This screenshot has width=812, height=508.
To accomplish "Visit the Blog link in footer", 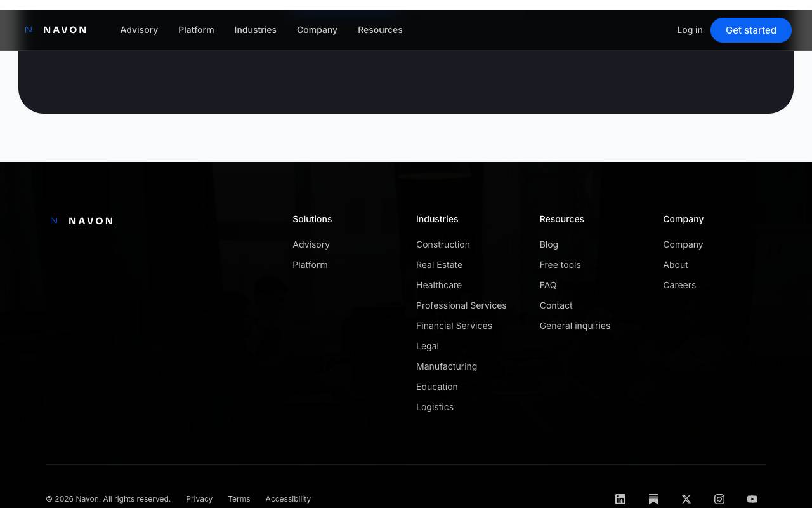I will click(549, 244).
